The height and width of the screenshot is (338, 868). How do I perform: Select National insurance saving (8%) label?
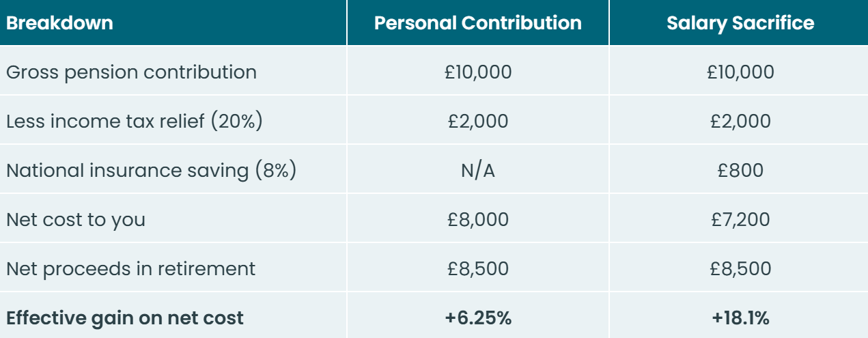click(151, 170)
